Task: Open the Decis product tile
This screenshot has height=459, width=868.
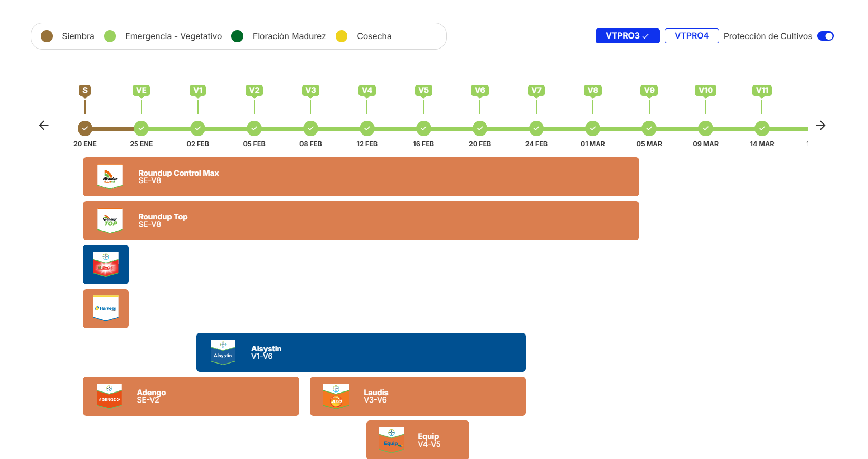Action: coord(106,264)
